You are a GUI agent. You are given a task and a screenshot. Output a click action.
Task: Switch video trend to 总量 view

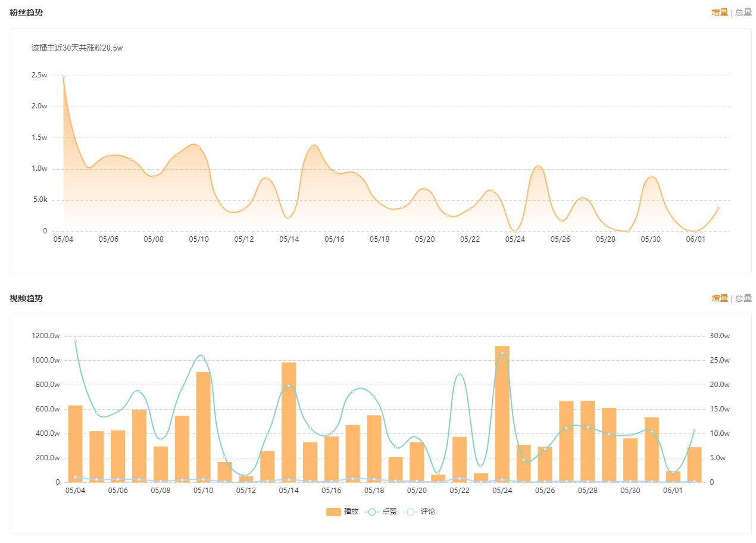(x=743, y=298)
